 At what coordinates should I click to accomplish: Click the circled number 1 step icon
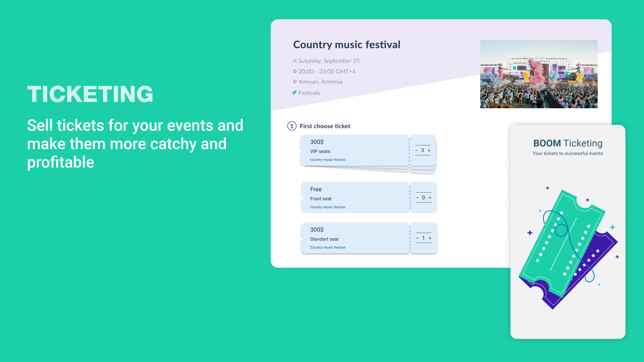click(292, 126)
